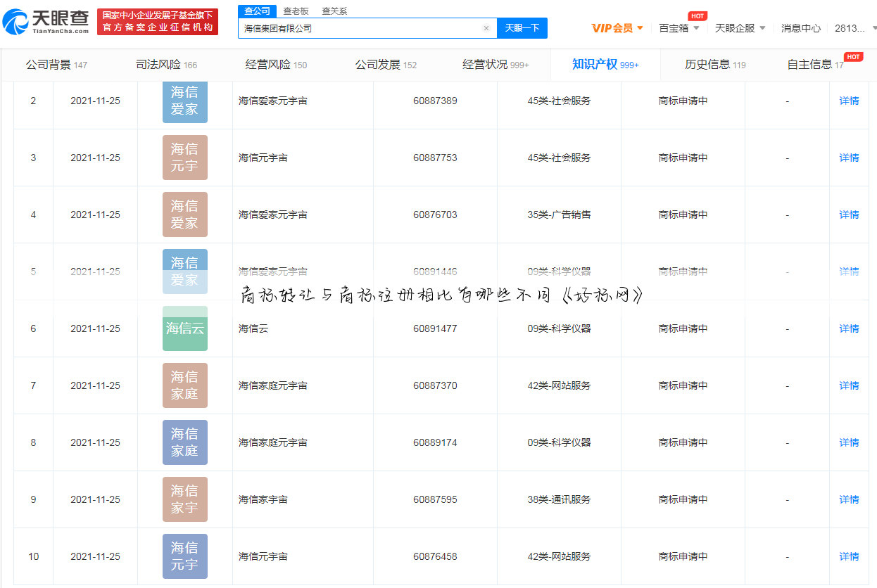Click the 海信家庭 trademark thumbnail
This screenshot has height=588, width=877.
point(185,385)
